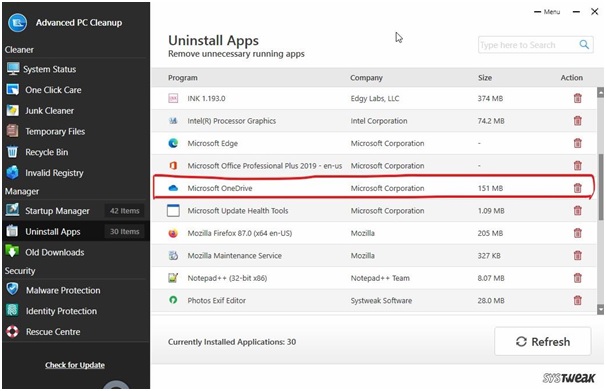Click Systweak Software company cell

381,300
